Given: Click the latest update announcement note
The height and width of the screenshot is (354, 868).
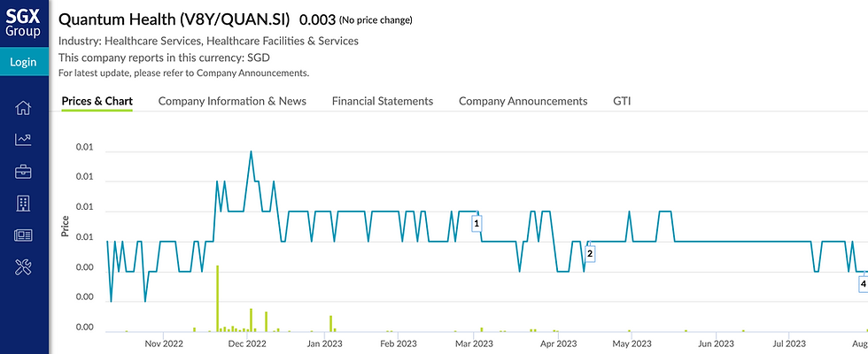Looking at the screenshot, I should 184,73.
